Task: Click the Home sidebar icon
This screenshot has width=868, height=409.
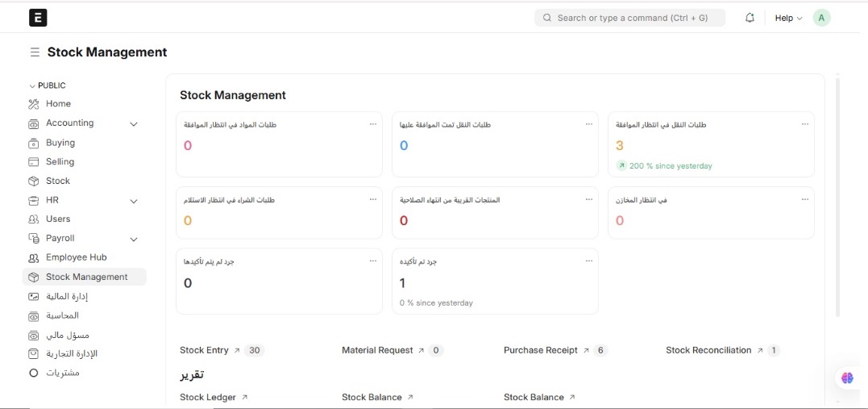Action: [x=34, y=104]
